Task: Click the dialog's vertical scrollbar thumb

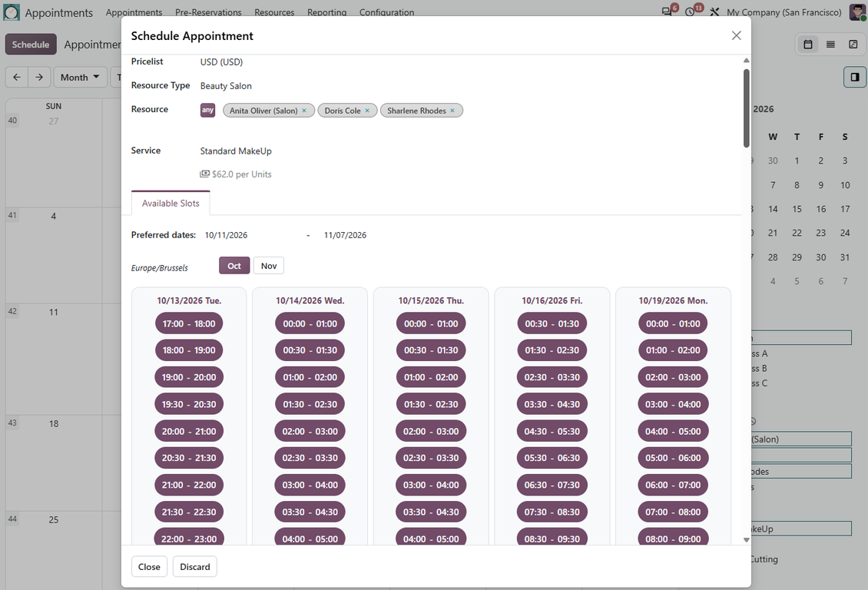Action: click(x=746, y=108)
